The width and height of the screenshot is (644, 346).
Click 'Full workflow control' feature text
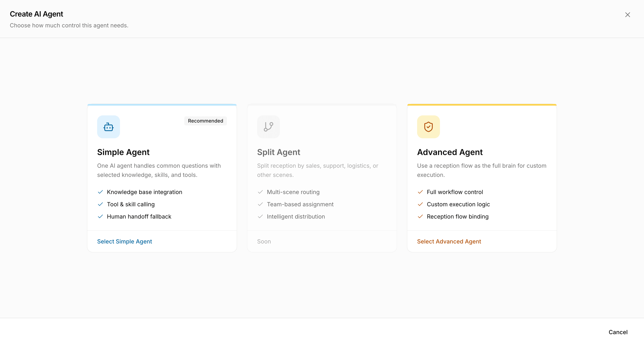[x=455, y=192]
